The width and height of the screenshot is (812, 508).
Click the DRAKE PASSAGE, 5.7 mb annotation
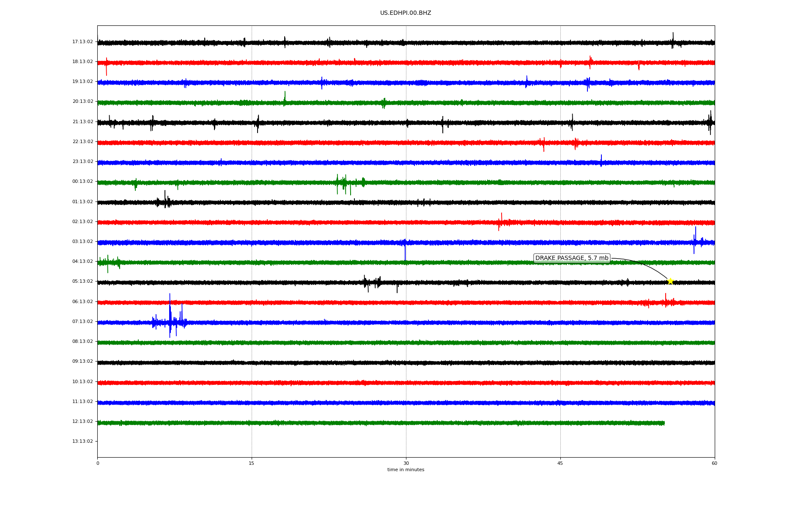(572, 258)
